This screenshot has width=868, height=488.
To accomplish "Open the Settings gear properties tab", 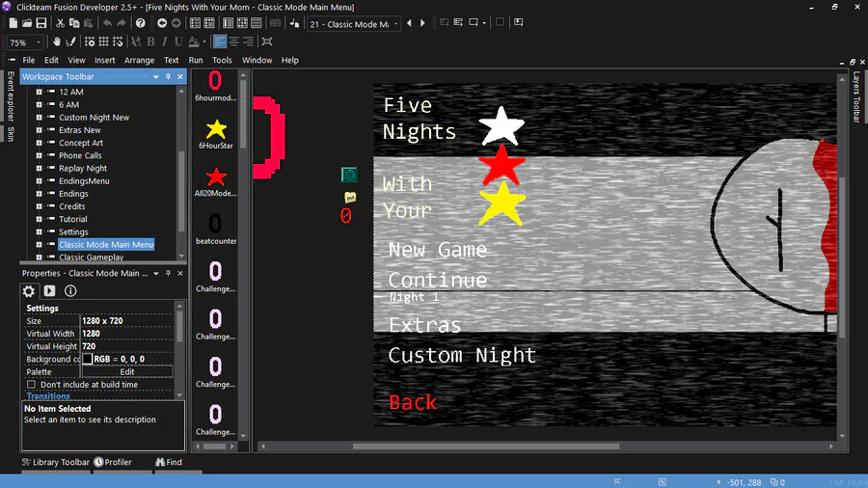I will click(x=29, y=290).
